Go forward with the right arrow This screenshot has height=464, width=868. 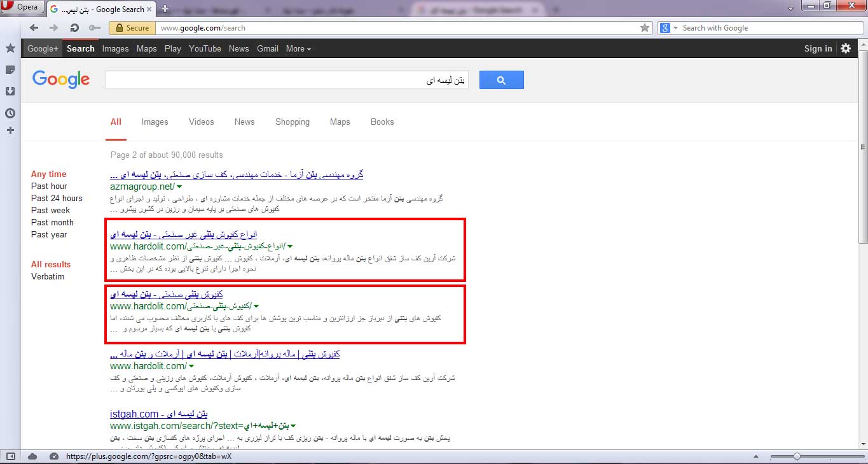[x=53, y=28]
